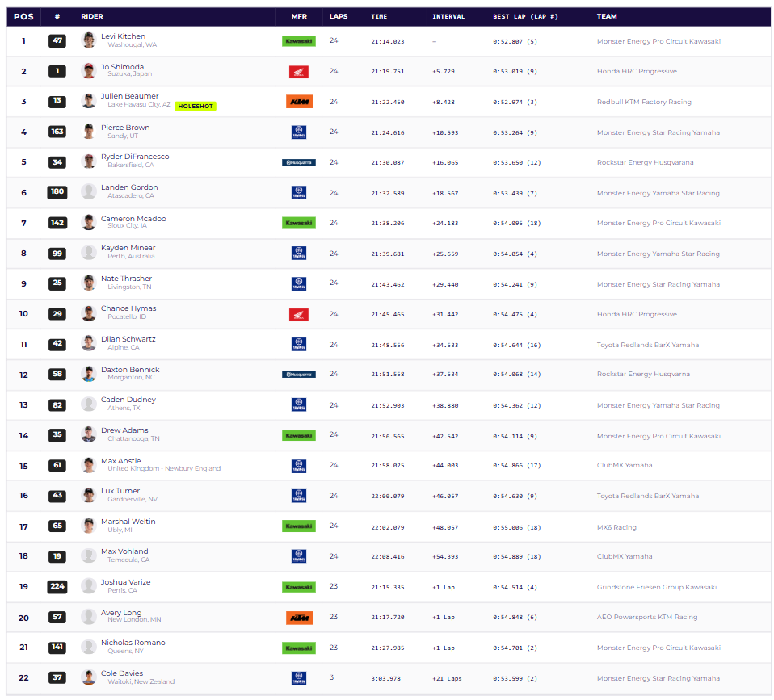Viewport: 774px width, 700px height.
Task: Sort by the LAPS column header
Action: [x=339, y=16]
